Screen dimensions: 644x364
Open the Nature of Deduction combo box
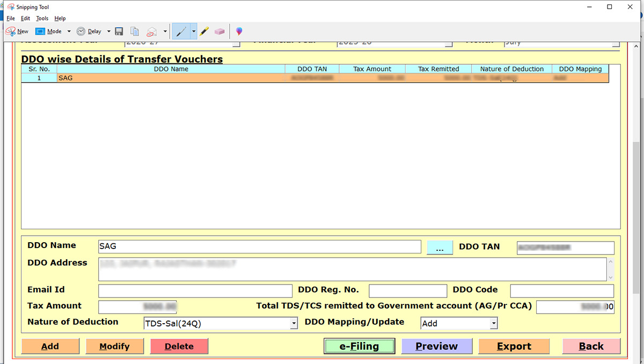click(x=294, y=323)
